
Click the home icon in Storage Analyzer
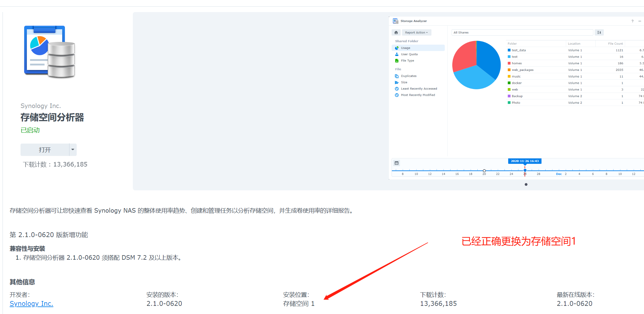[396, 33]
